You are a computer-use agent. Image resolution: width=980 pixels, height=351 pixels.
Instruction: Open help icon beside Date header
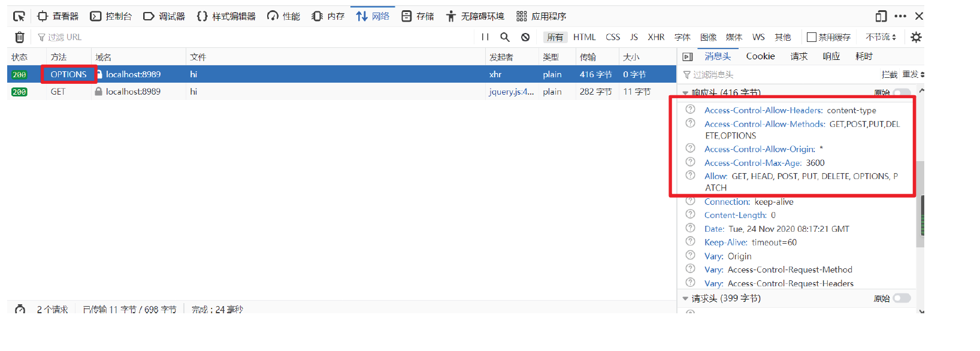pos(691,228)
